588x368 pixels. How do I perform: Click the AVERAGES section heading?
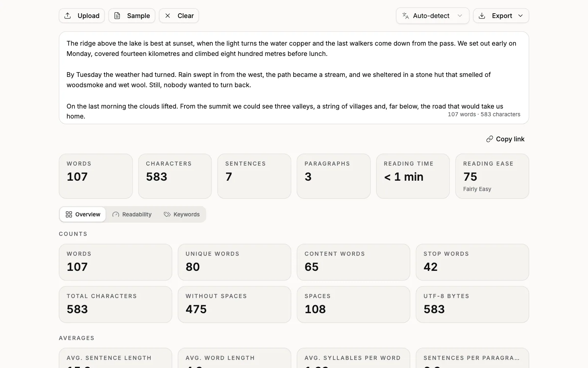[x=76, y=338]
